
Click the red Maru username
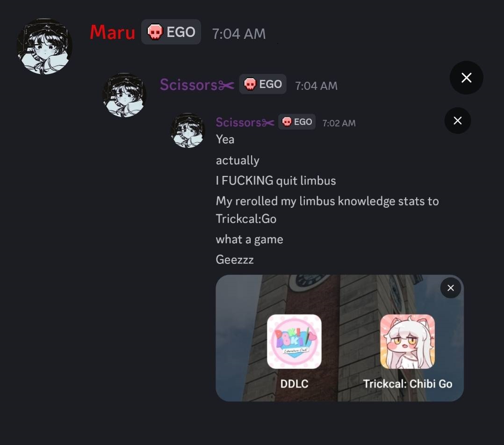tap(113, 32)
